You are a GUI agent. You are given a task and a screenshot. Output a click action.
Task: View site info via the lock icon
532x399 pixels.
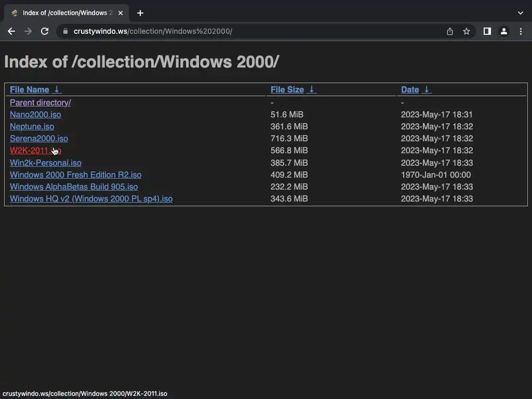(x=65, y=31)
